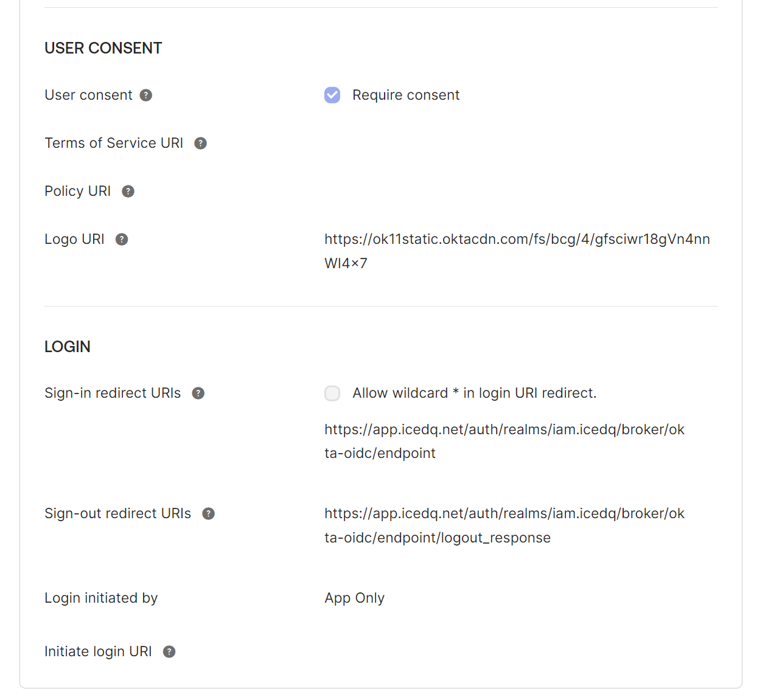Click the USER CONSENT section heading
The image size is (771, 700).
[103, 48]
